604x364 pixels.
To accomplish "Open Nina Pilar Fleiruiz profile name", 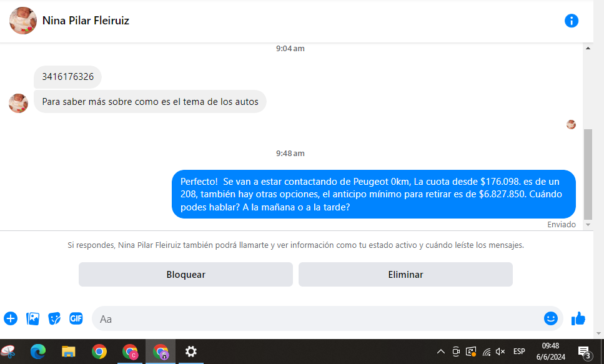I will tap(86, 21).
